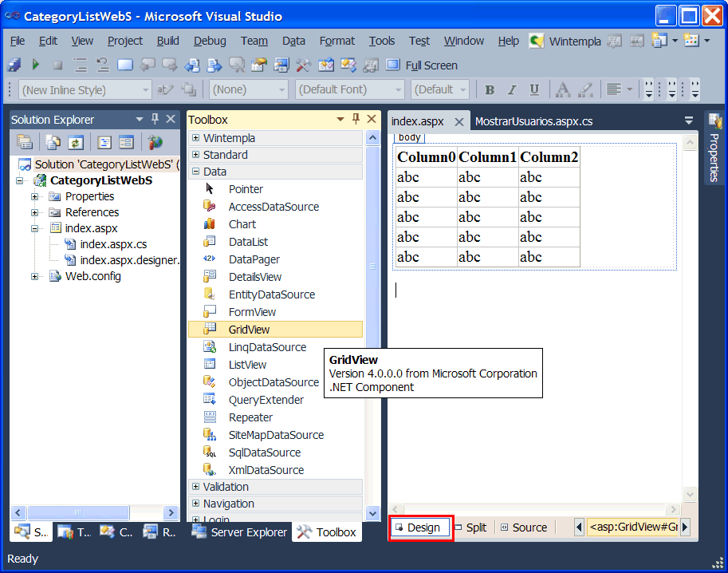Image resolution: width=728 pixels, height=573 pixels.
Task: Select AccessDataSource in Toolbox
Action: click(x=275, y=207)
